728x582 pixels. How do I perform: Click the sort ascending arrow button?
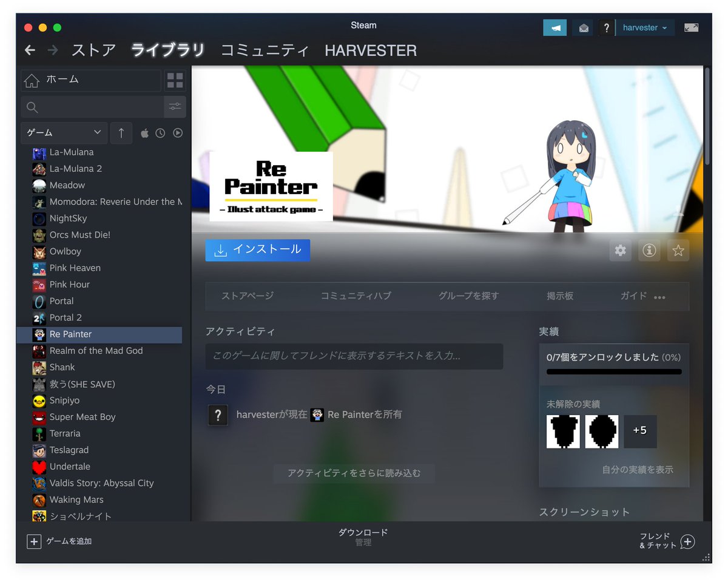(x=121, y=133)
